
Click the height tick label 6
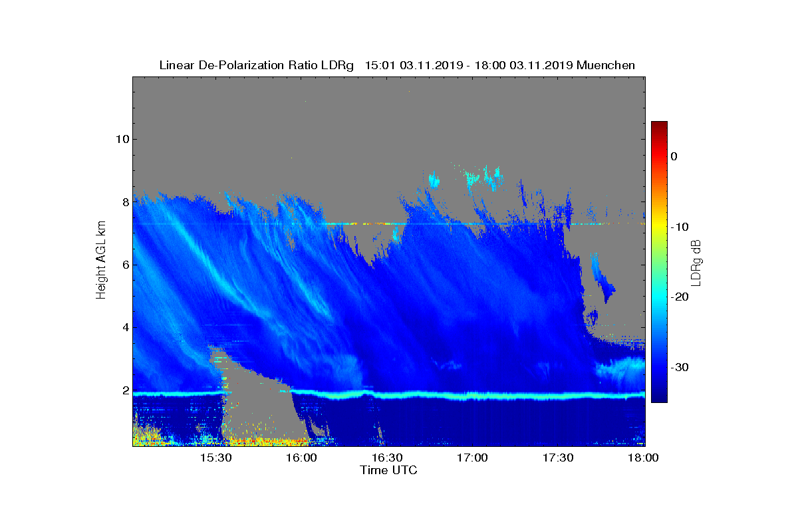pos(125,265)
